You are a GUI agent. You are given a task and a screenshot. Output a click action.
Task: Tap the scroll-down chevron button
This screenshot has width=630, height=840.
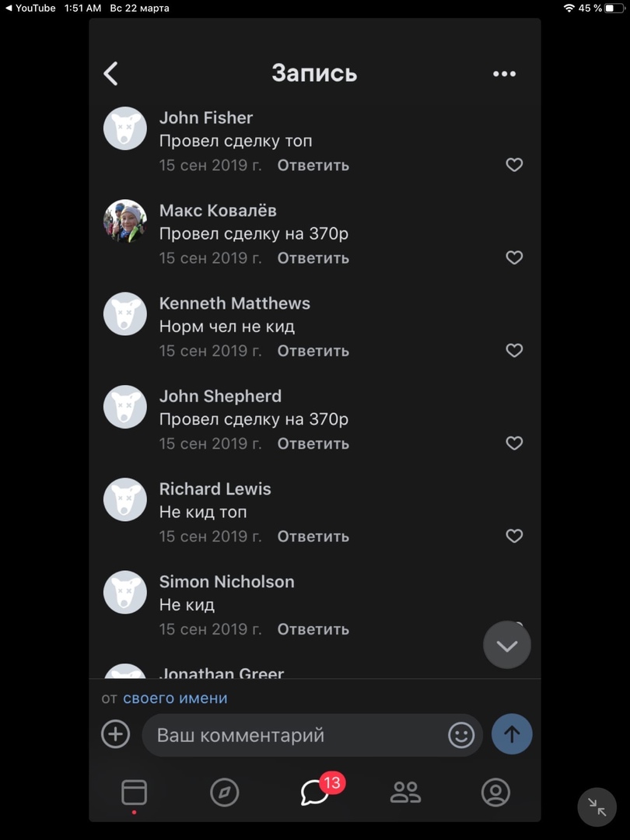[507, 645]
